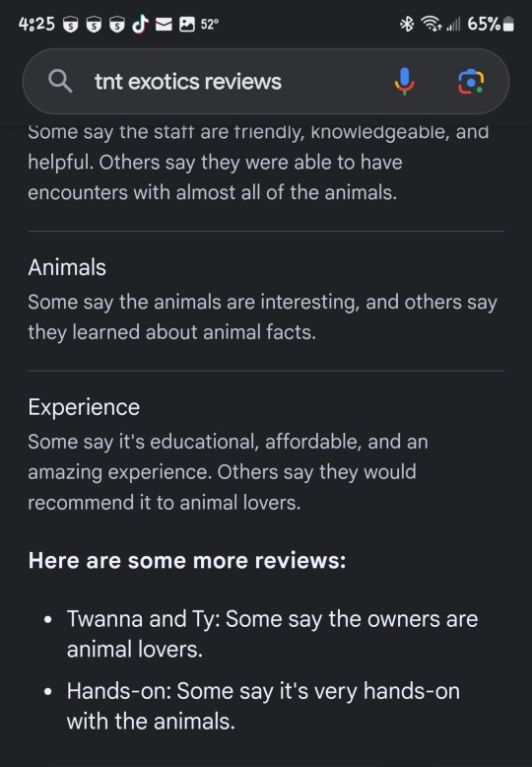Tap the Twanna and Ty review bullet
This screenshot has height=767, width=532.
[x=272, y=634]
